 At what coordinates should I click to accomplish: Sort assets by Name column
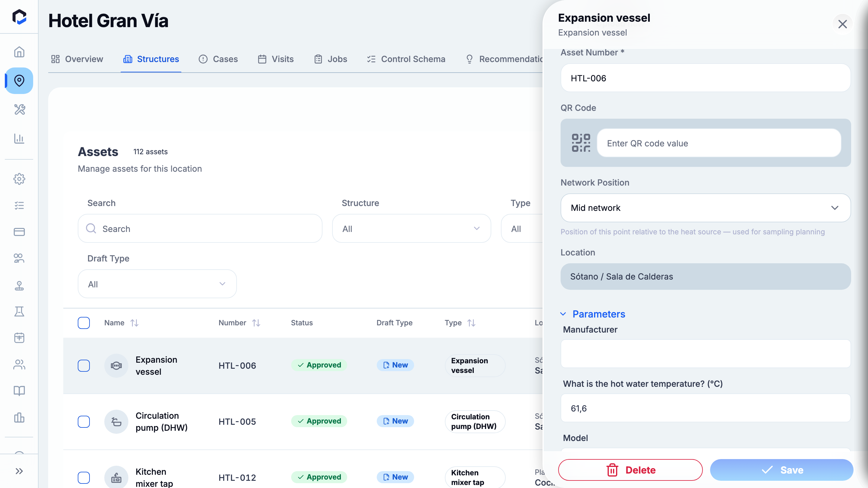point(134,323)
